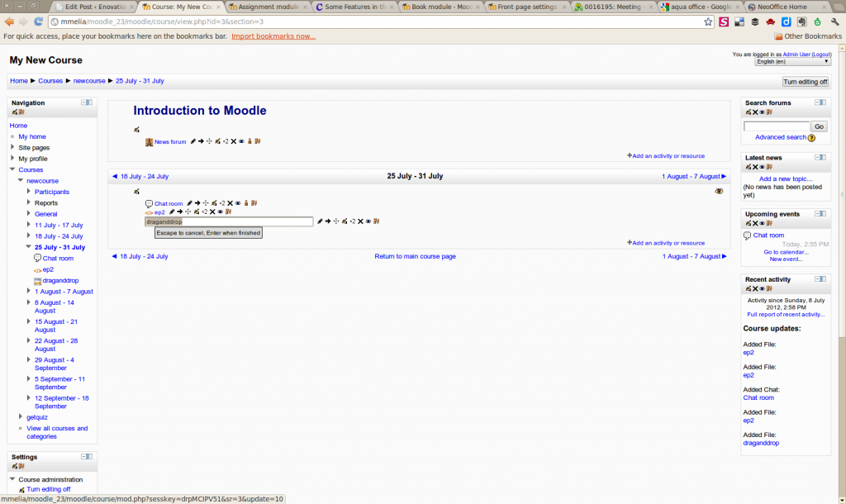
Task: Move right arrow icon for News forum
Action: pos(201,141)
